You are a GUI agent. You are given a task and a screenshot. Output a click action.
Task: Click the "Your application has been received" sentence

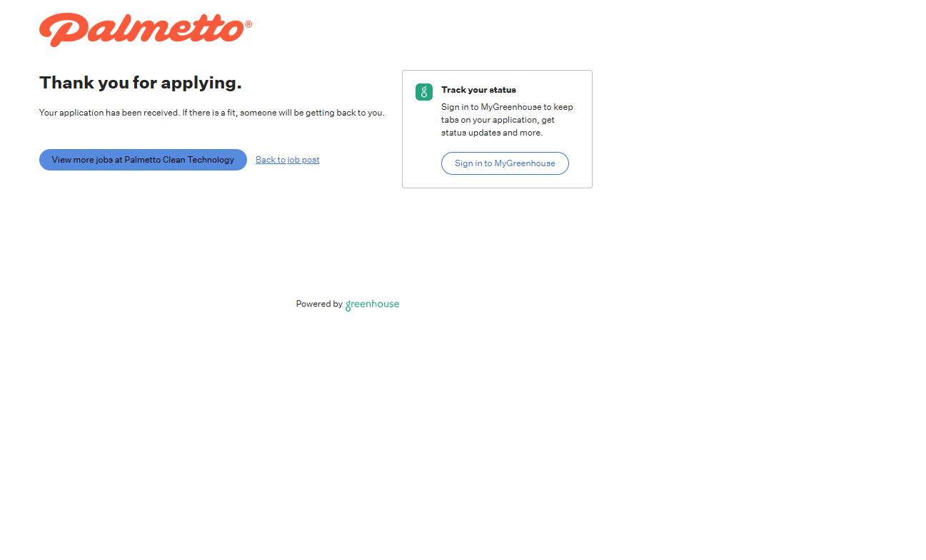pos(109,113)
